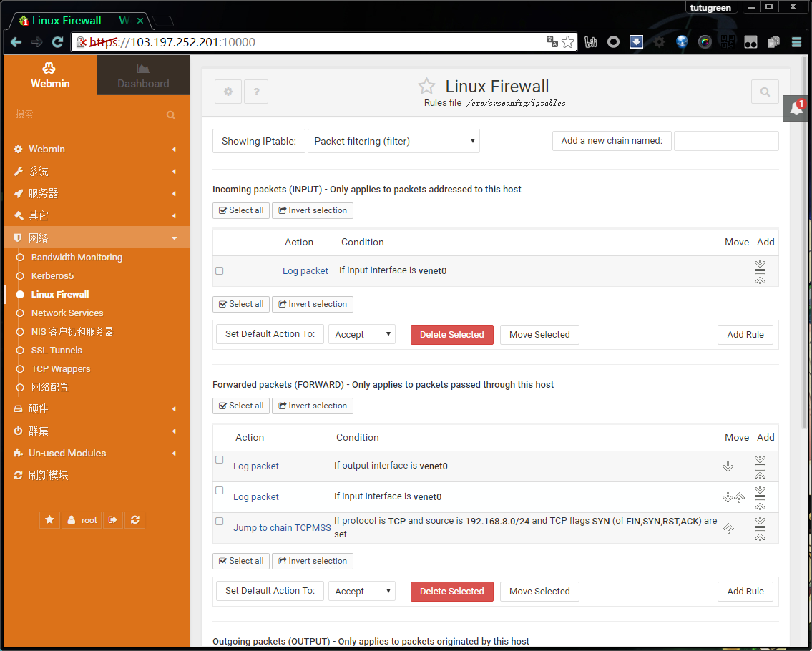Screen dimensions: 812x651
Task: Switch to the Webmin tab
Action: (50, 76)
